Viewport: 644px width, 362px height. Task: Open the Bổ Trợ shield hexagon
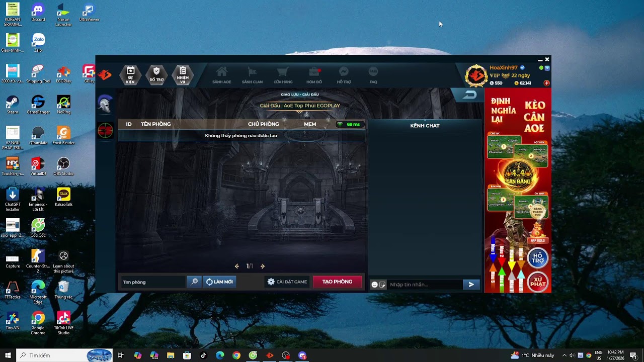tap(156, 75)
